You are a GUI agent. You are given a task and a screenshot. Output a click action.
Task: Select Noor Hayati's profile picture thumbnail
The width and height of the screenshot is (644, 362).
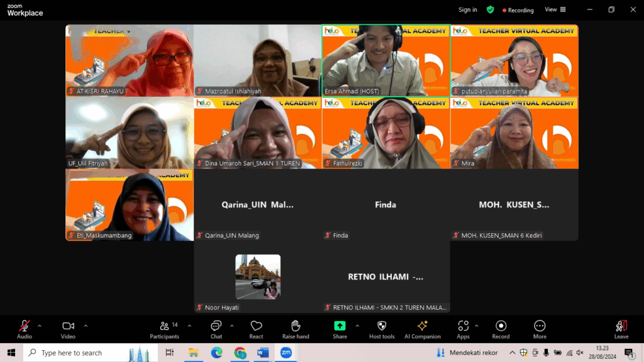(x=258, y=277)
